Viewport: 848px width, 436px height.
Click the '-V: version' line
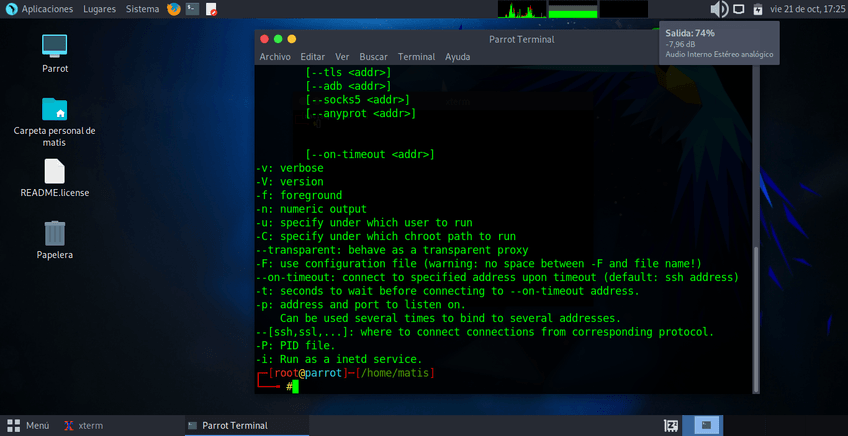pos(289,182)
